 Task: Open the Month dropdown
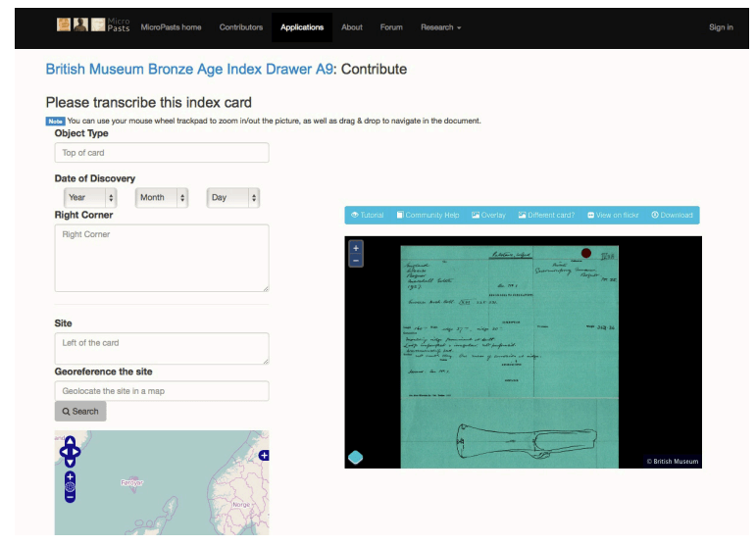162,198
